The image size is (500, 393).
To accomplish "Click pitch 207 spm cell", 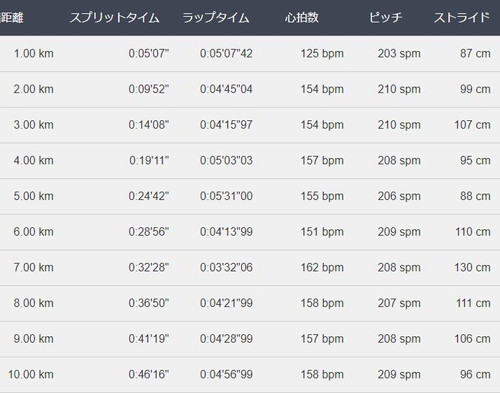I will pyautogui.click(x=399, y=303).
